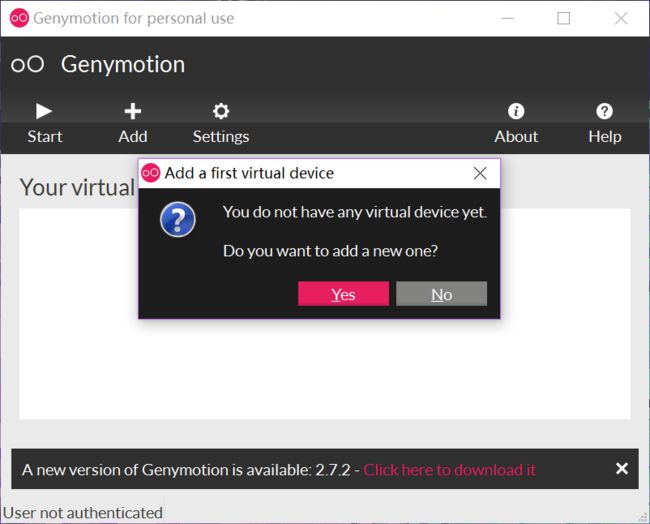
Task: Click the 'You do not have any virtual device yet' text
Action: click(x=354, y=212)
